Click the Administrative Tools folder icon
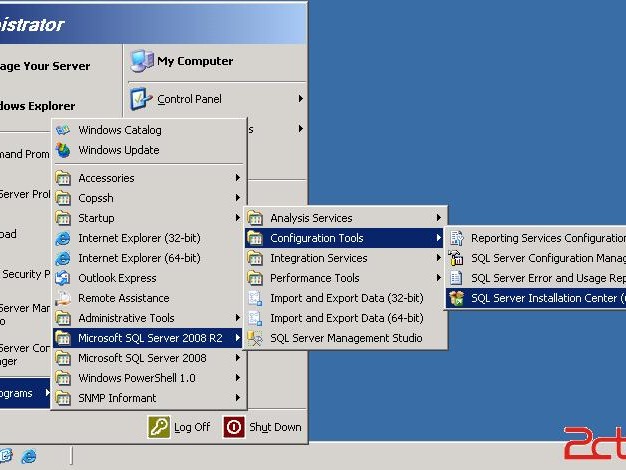The height and width of the screenshot is (470, 626). 63,318
